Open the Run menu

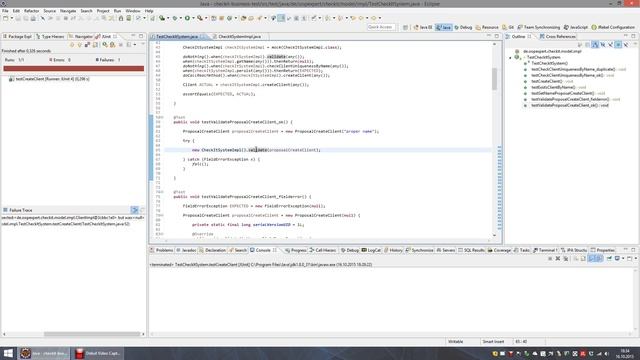click(x=117, y=11)
